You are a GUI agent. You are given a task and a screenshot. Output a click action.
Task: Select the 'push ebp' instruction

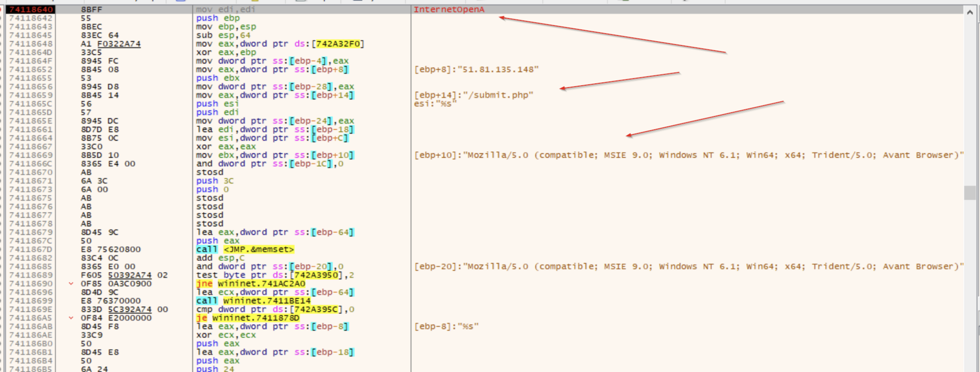[218, 18]
